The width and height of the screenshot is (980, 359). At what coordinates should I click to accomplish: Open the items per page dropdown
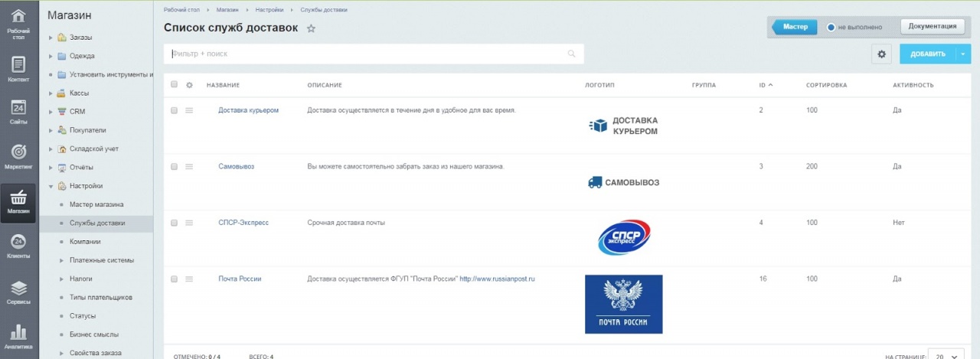click(x=946, y=357)
